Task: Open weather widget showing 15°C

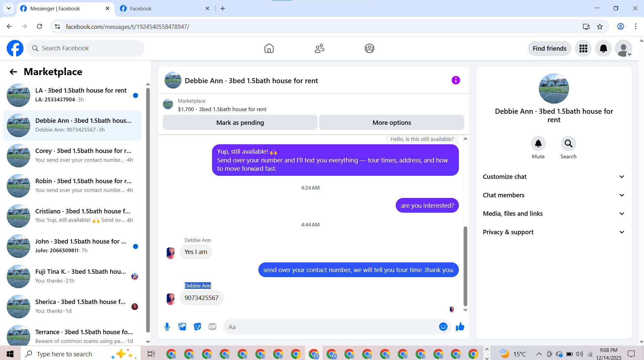Action: click(513, 354)
